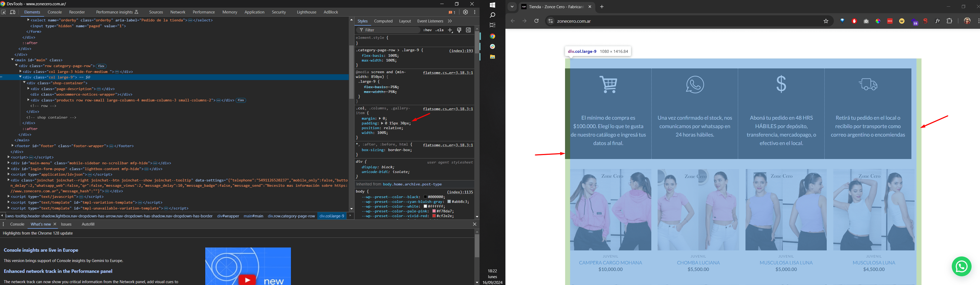Click the SEO extension icon
The image size is (980, 285).
pos(926,21)
